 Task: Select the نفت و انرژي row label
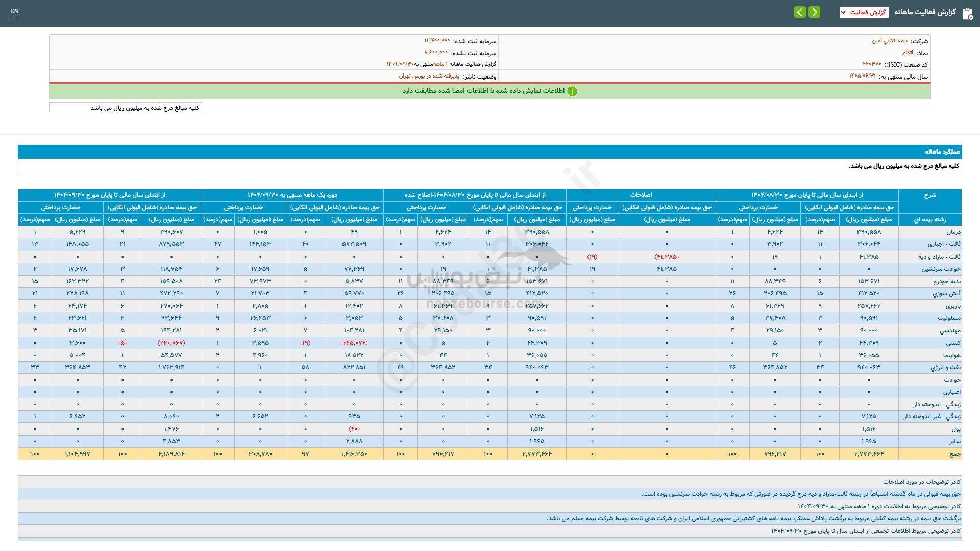point(947,367)
